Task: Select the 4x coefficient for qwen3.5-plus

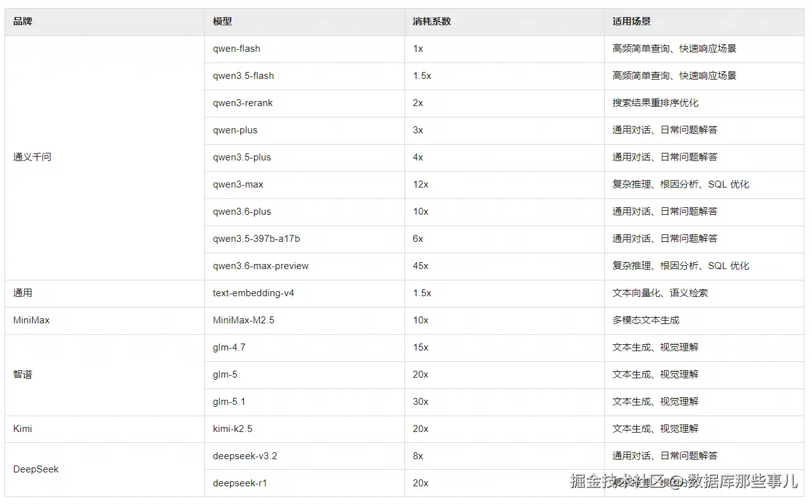Action: (x=418, y=157)
